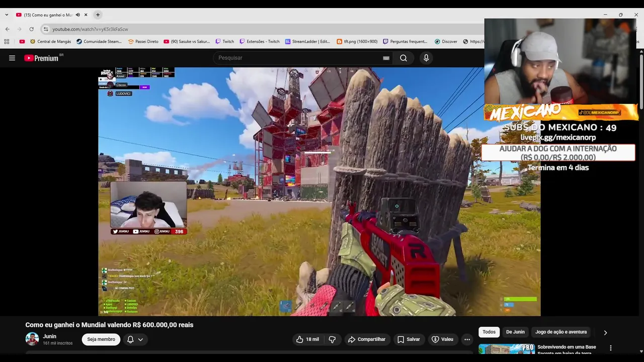
Task: Open StreamLadder bookmark
Action: click(x=307, y=42)
